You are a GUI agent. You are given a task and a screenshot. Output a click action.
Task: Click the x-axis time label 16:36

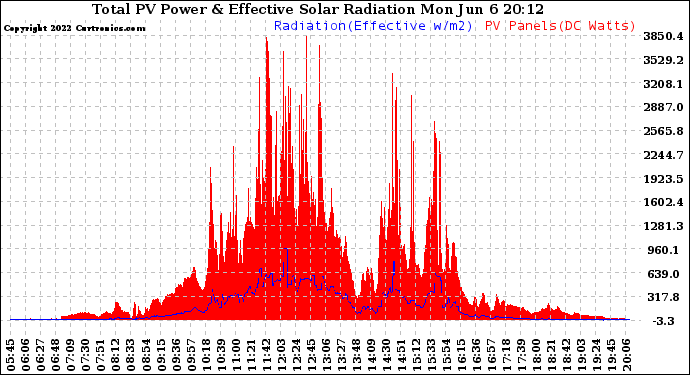tap(477, 355)
